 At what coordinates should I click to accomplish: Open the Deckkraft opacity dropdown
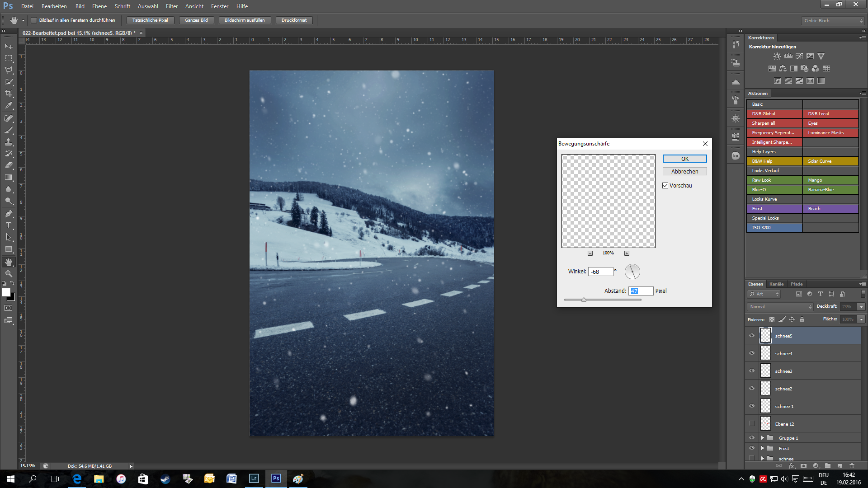pos(861,307)
